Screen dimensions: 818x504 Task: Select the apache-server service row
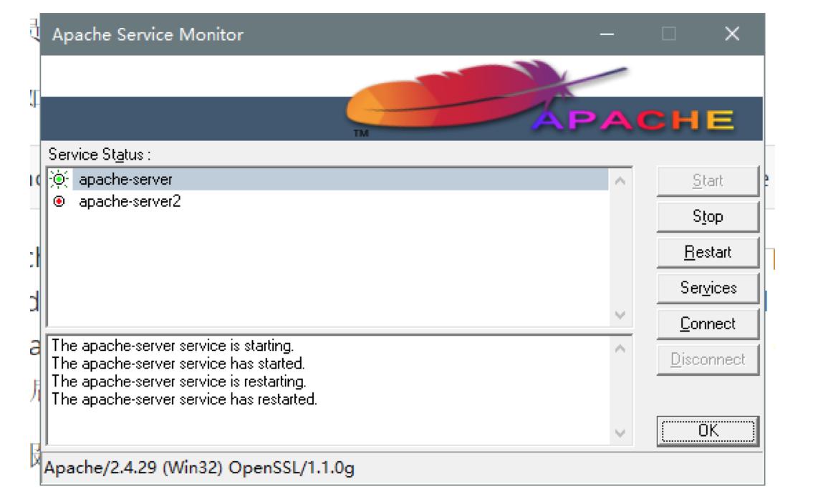(x=328, y=179)
